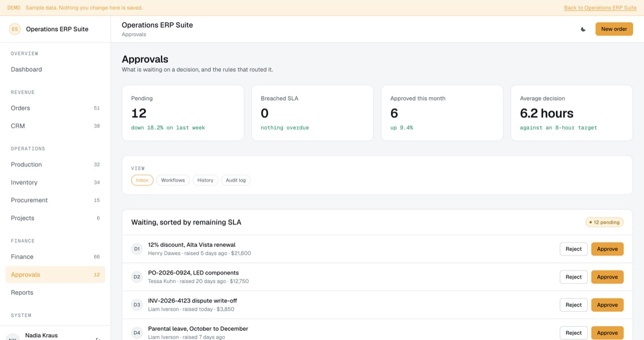Click 'Tessa Kuhn · raised 20 days ago' line
644x340 pixels.
(198, 281)
